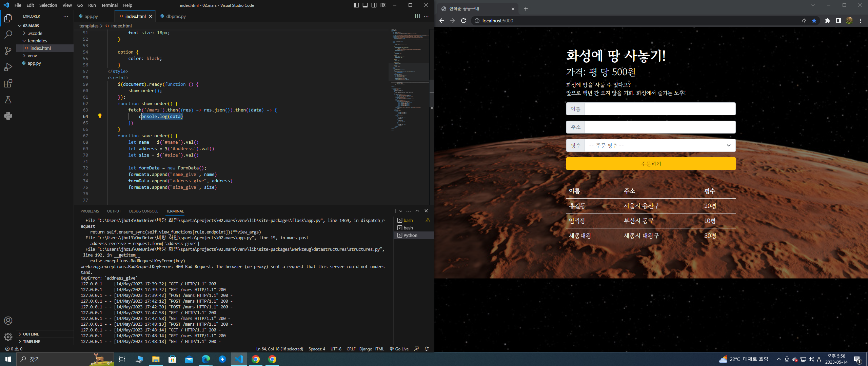
Task: Click the Spaces: 4 indentation setting
Action: click(317, 349)
